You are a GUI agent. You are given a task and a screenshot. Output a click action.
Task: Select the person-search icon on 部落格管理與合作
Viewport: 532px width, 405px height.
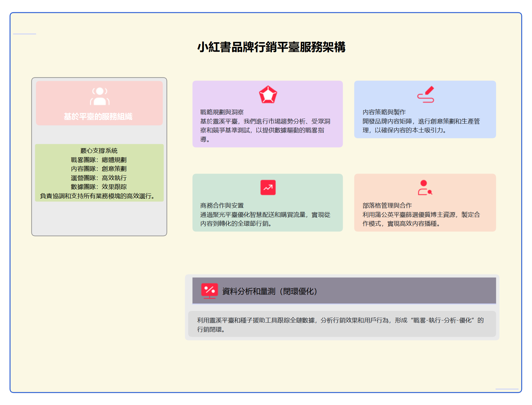coord(424,187)
